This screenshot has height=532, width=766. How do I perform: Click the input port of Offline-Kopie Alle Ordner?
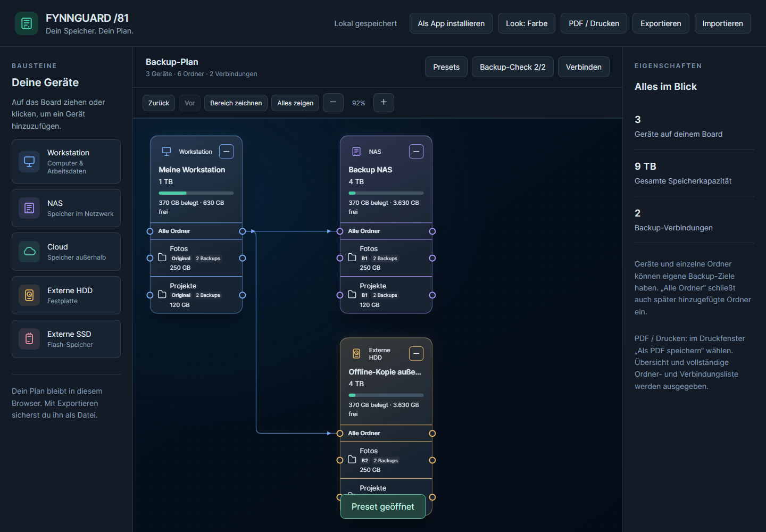(x=340, y=434)
